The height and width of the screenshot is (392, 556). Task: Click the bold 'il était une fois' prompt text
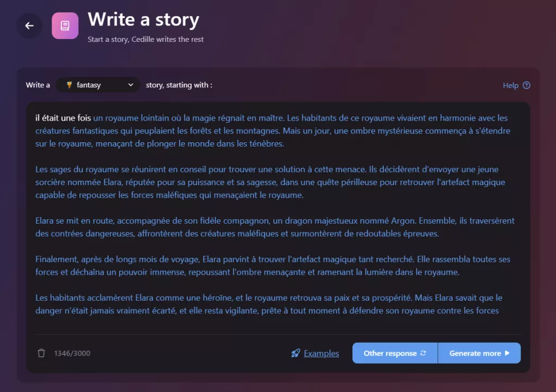[62, 118]
